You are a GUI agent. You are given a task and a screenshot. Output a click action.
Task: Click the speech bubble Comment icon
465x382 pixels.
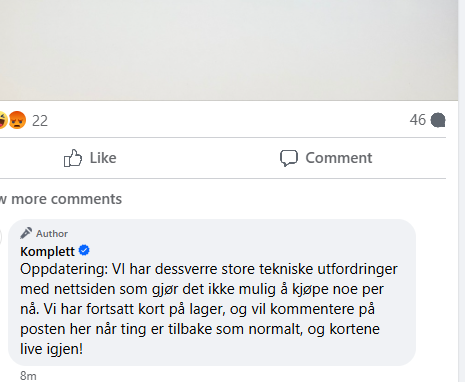(x=289, y=158)
